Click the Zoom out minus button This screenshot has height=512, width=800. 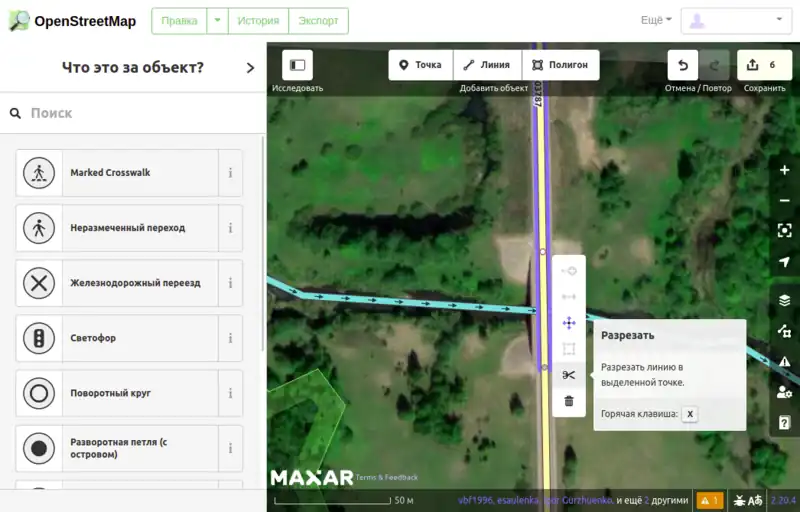tap(784, 200)
